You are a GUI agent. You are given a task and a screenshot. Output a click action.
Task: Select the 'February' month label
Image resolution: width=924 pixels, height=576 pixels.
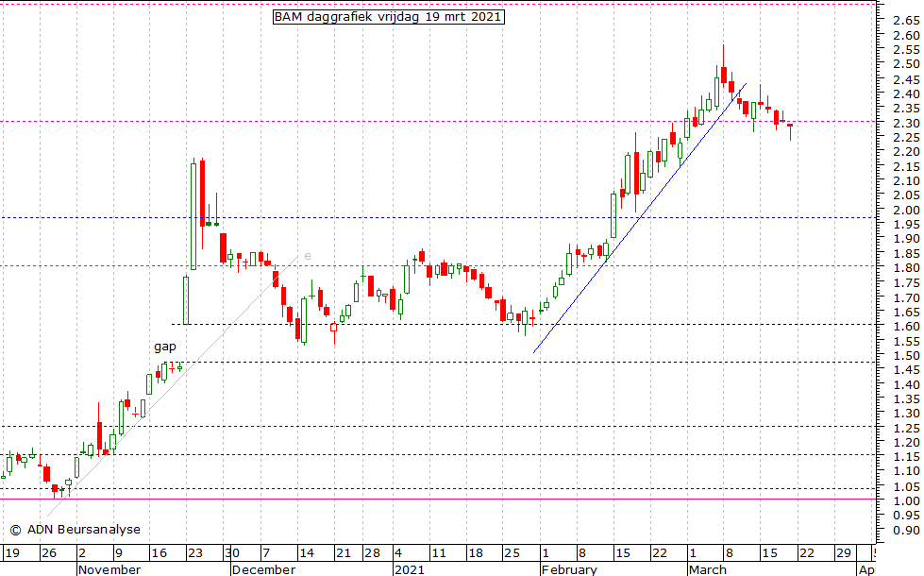point(569,569)
